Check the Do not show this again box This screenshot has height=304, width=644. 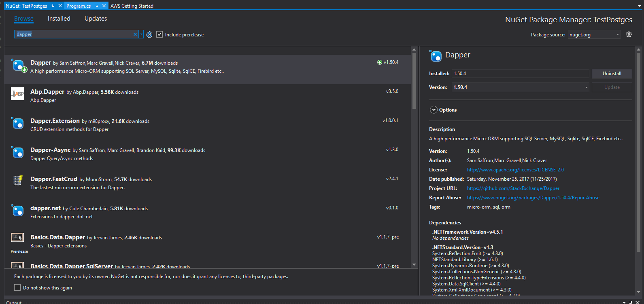(x=17, y=287)
